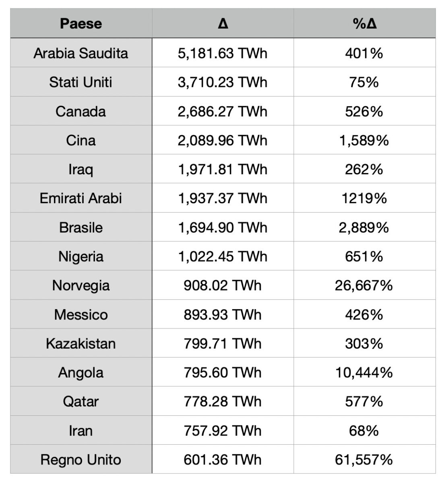
Task: Select the Arabia Saudita row label
Action: tap(81, 53)
